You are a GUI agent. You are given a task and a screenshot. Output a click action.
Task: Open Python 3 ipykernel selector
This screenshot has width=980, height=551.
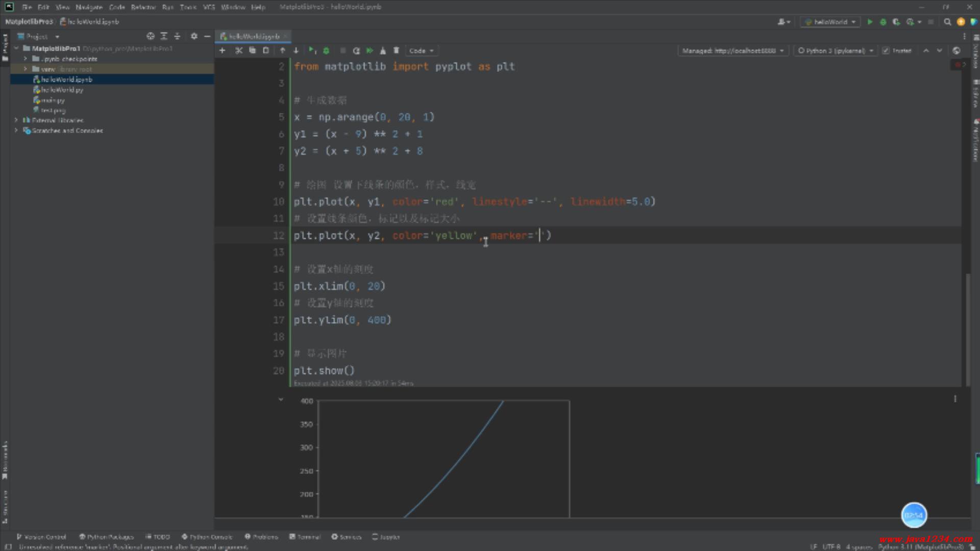[836, 51]
